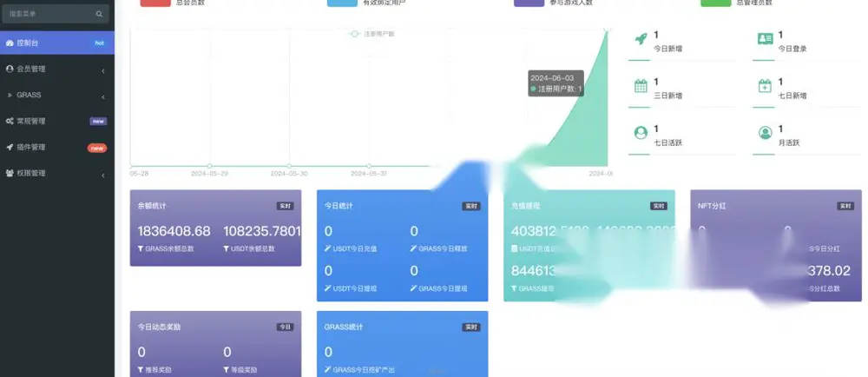Image resolution: width=868 pixels, height=377 pixels.
Task: Click the group icon beside 权限管理
Action: tap(10, 173)
